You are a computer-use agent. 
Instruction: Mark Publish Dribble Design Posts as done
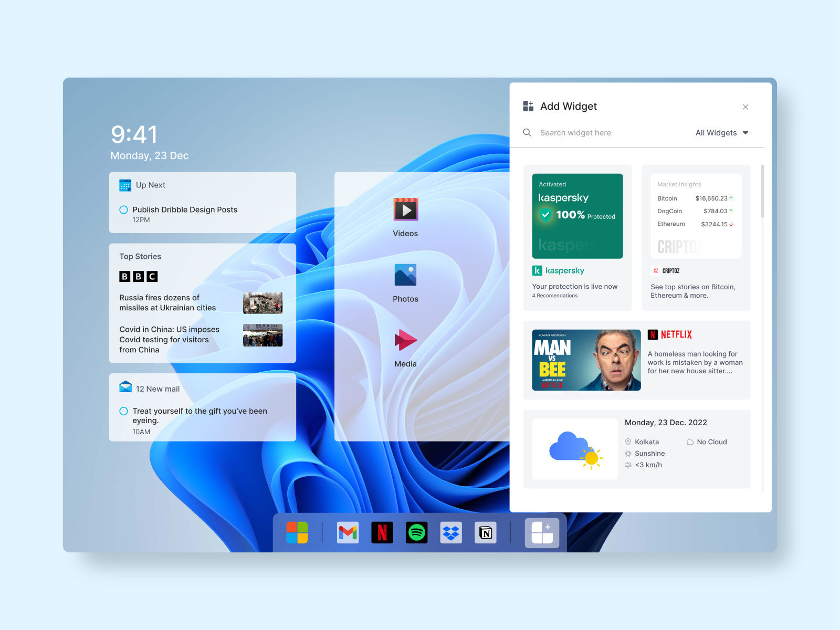tap(123, 209)
